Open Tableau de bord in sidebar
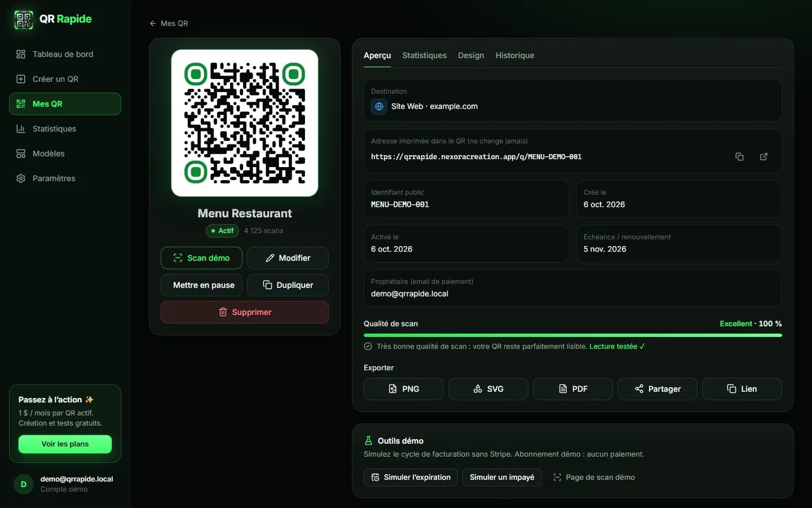 coord(65,54)
